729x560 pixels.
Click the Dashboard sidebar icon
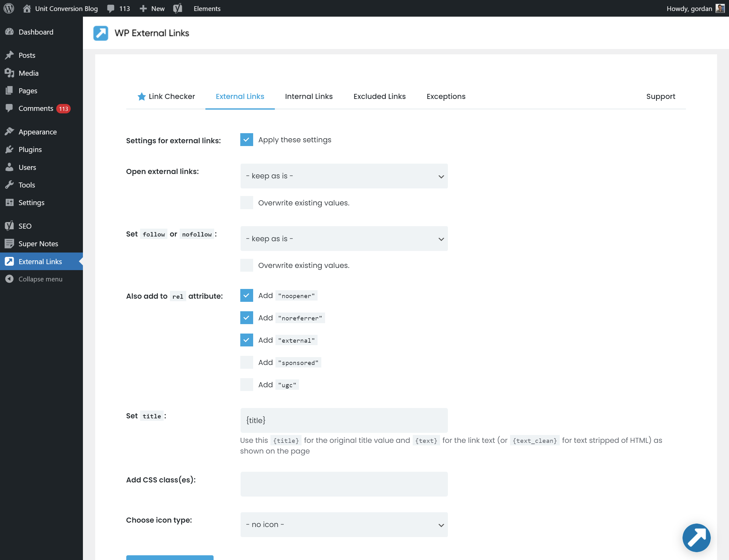(x=10, y=32)
